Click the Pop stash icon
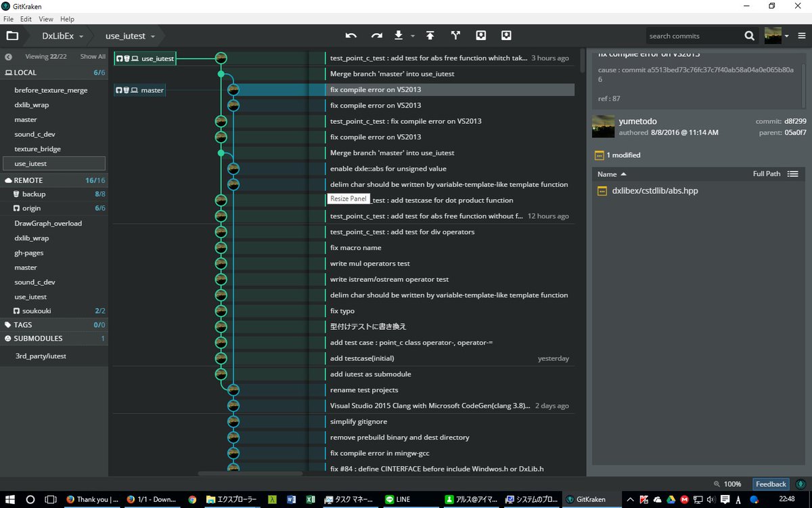Viewport: 812px width, 508px height. tap(506, 35)
